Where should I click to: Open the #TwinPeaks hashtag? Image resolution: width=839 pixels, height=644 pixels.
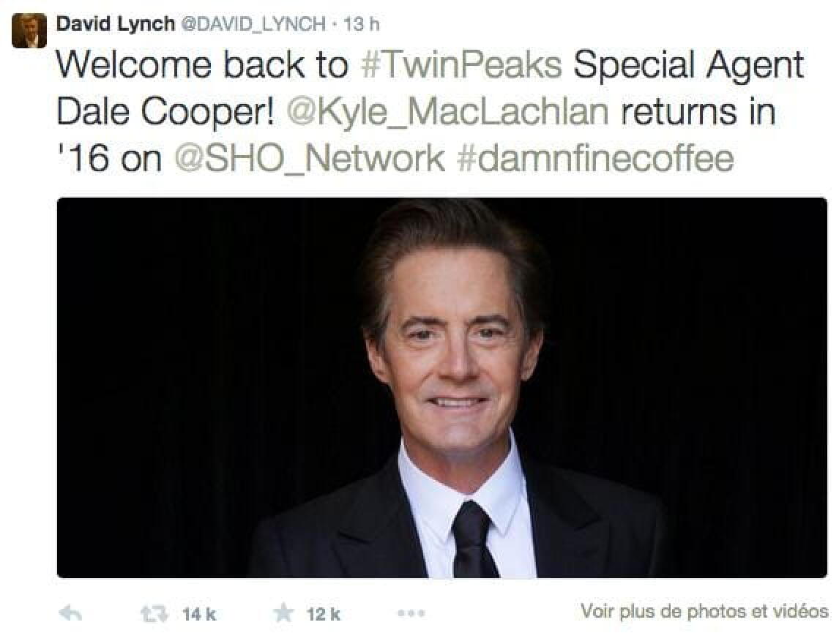(461, 66)
